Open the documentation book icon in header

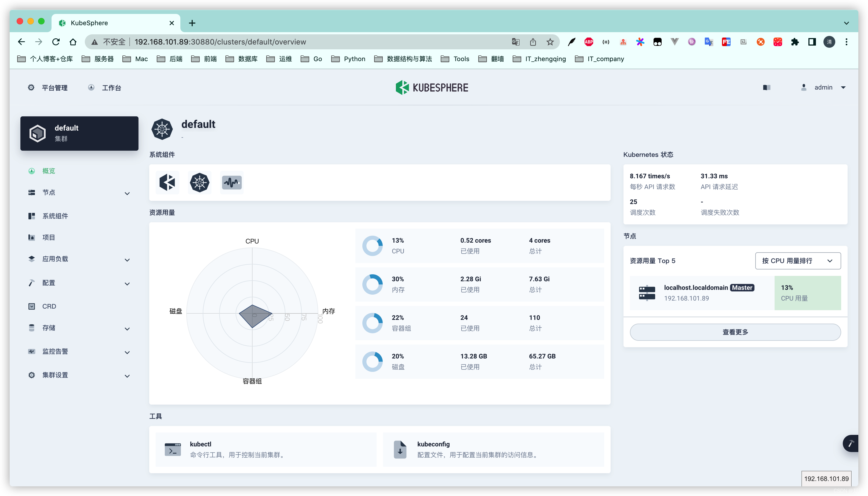point(766,88)
